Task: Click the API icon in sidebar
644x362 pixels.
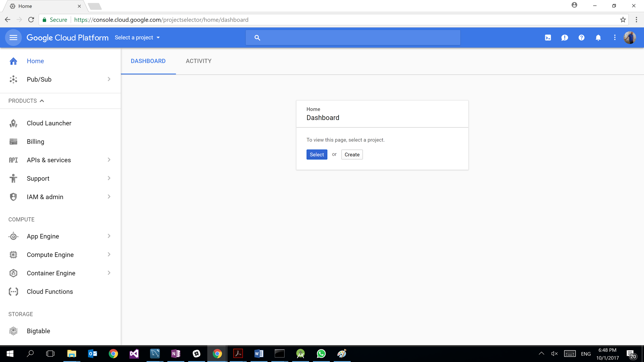Action: click(13, 160)
